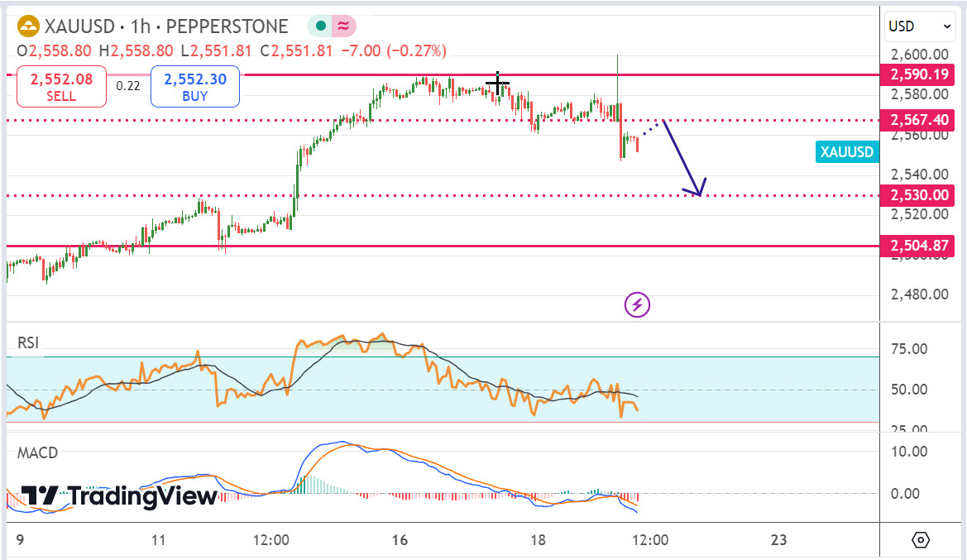Click the 2,504.87 price level label
This screenshot has width=967, height=560.
(x=918, y=246)
